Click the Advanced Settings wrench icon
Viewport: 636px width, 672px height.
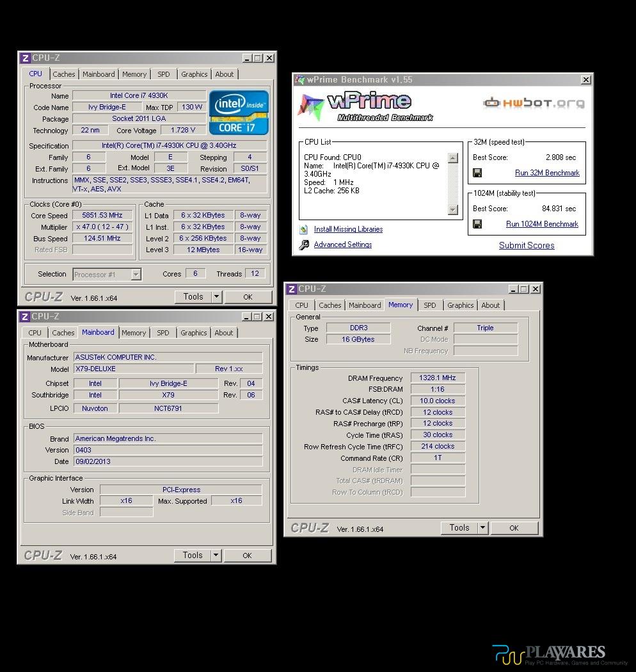pyautogui.click(x=304, y=244)
